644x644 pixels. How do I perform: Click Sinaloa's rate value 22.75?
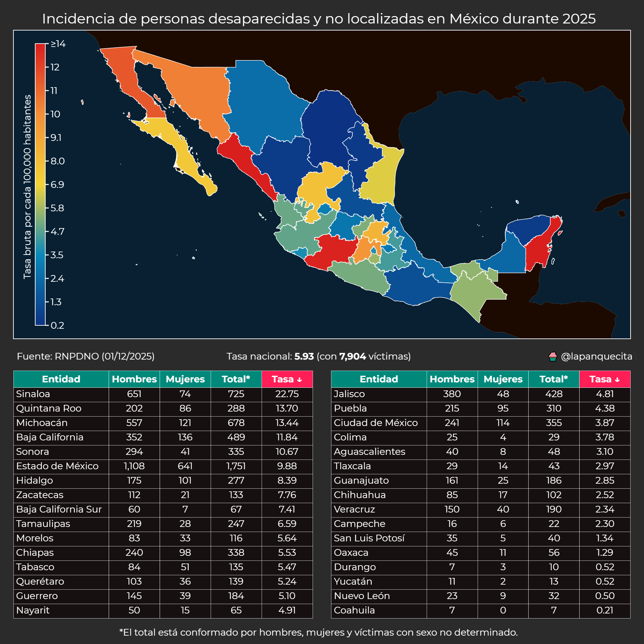pos(287,394)
